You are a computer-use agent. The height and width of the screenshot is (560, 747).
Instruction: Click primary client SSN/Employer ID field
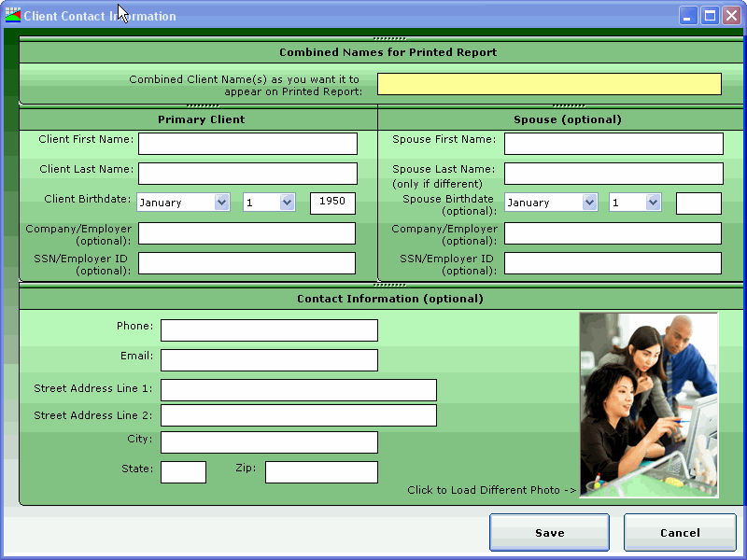(x=247, y=263)
